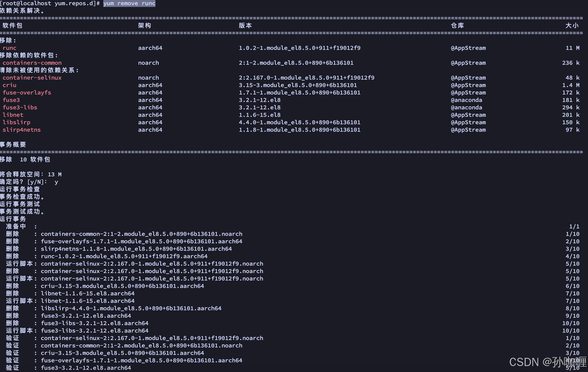Click the container-selinux dependency name

pyautogui.click(x=32, y=78)
